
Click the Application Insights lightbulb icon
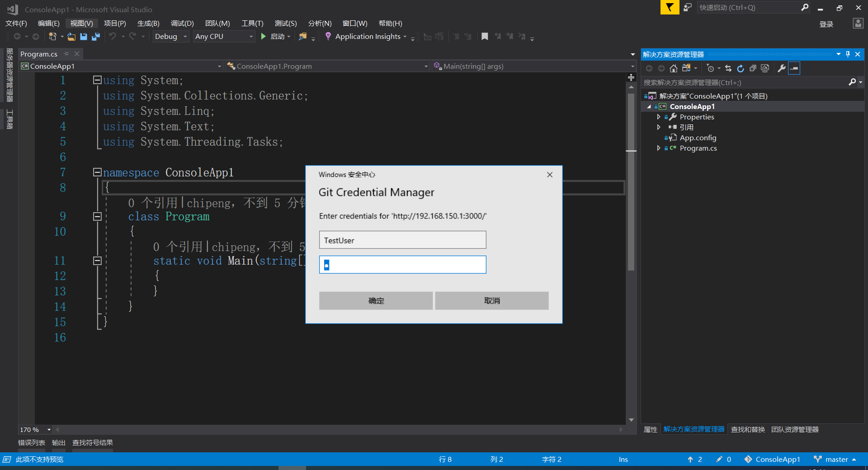(x=328, y=36)
